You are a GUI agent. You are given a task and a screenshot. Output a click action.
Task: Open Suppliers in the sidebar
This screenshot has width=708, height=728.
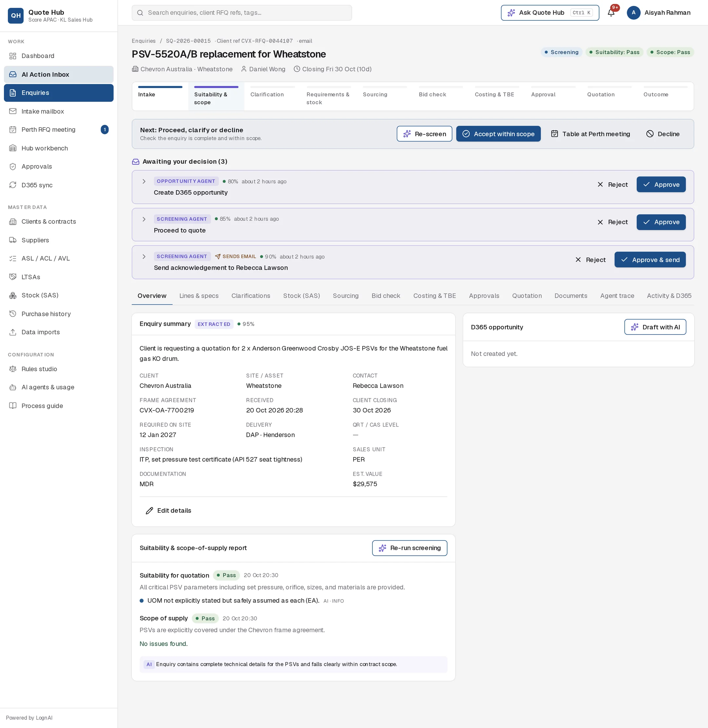59,240
